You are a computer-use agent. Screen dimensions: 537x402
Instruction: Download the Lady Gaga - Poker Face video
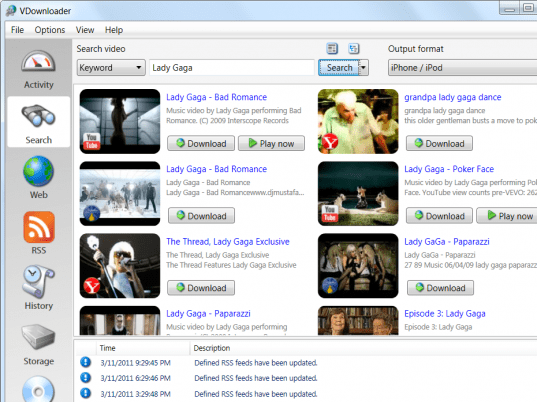click(439, 216)
